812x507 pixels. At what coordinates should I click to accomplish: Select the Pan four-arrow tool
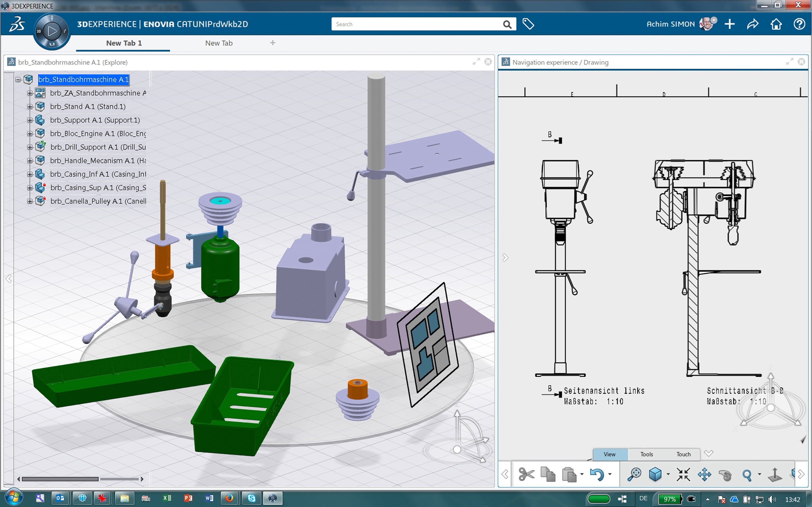tap(704, 475)
